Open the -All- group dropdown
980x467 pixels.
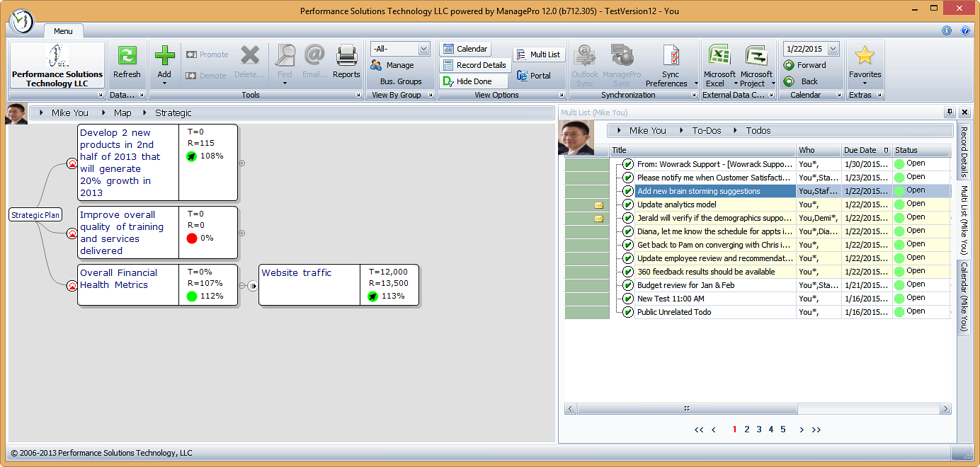tap(423, 49)
